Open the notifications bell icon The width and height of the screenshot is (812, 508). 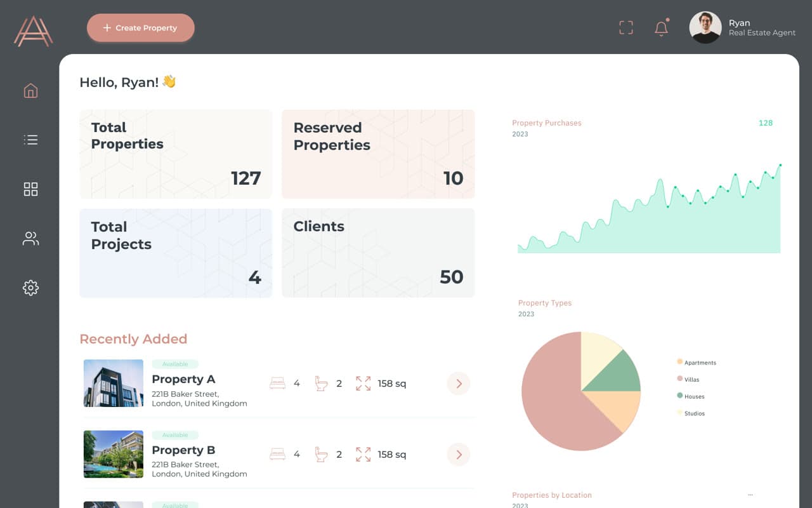(661, 28)
